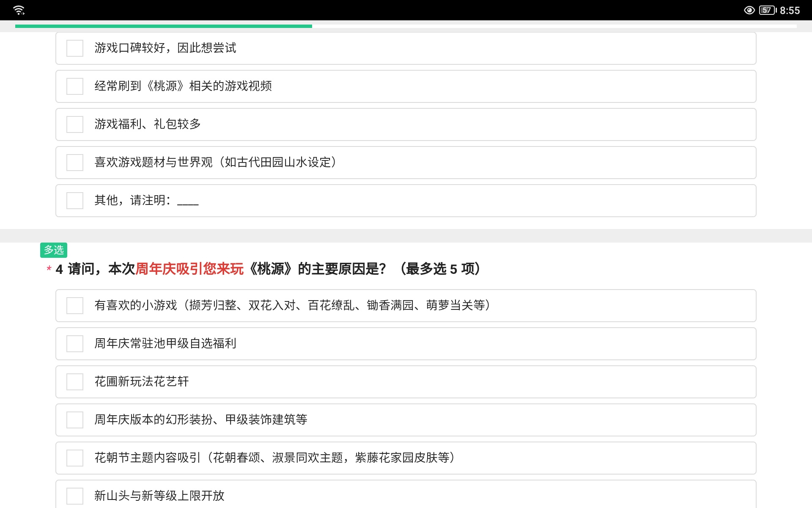Screen dimensions: 812x508
Task: Check the 周年庆版本的幻形装扮 checkbox
Action: click(x=75, y=420)
